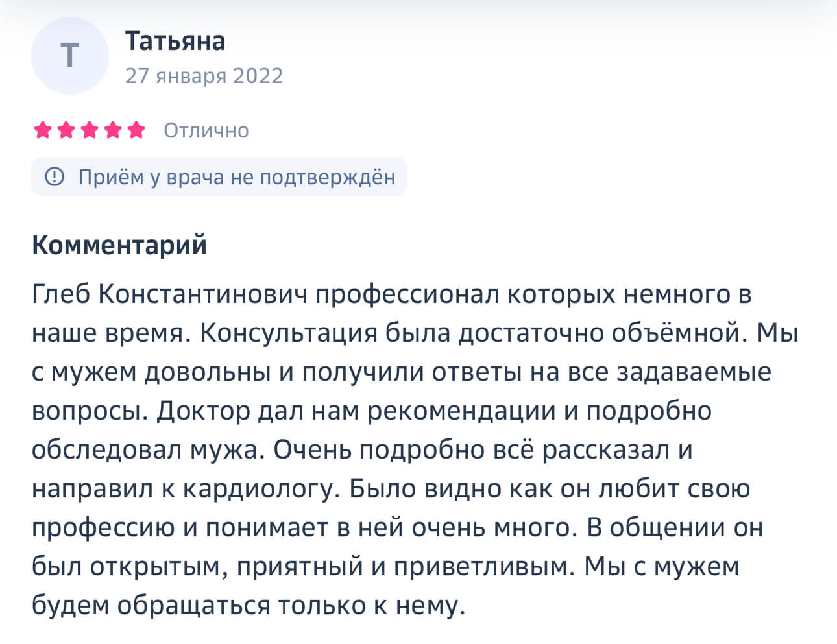Viewport: 837px width, 644px height.
Task: Click the doctor's name Глеб Константинович
Action: coord(169,294)
